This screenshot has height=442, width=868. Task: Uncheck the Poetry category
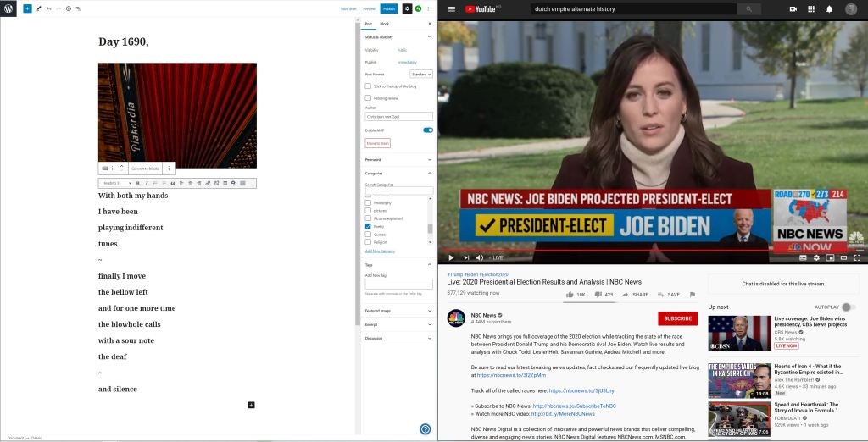pos(368,226)
